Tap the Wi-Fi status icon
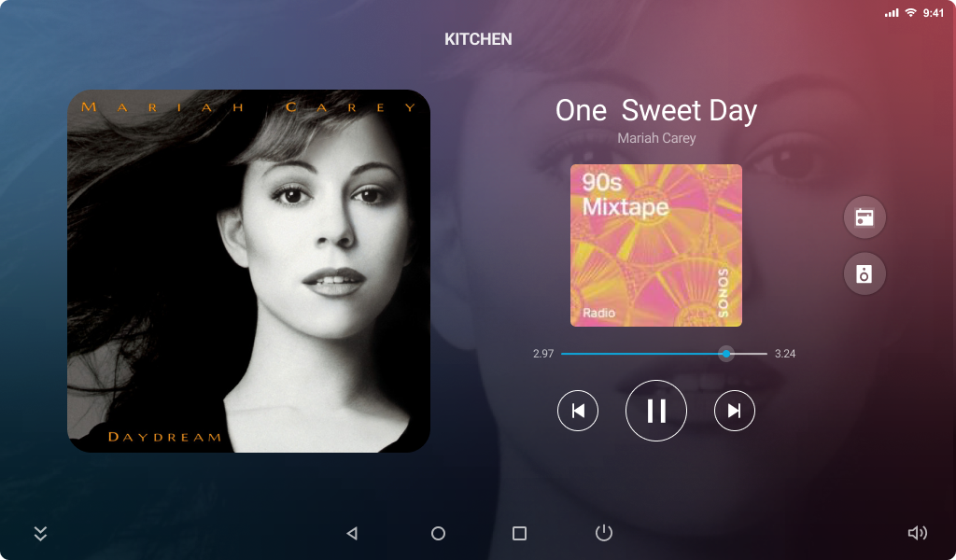The image size is (956, 560). click(910, 13)
